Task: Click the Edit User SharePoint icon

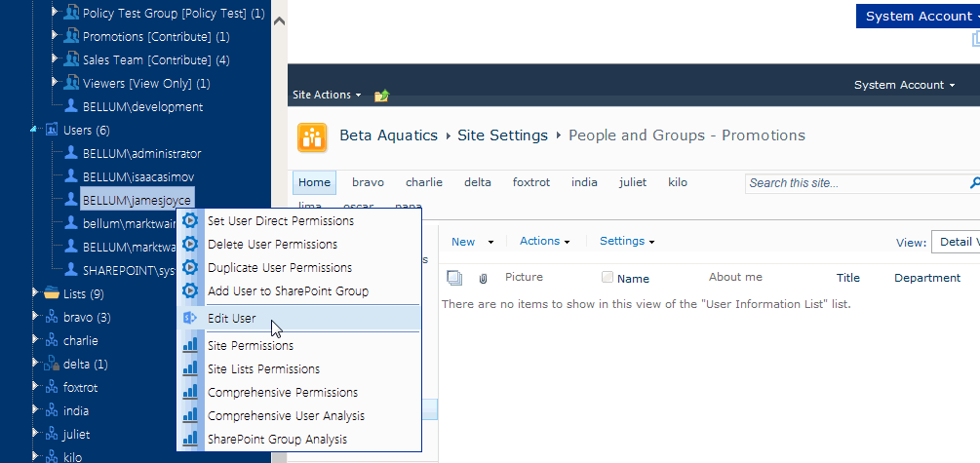Action: point(191,319)
